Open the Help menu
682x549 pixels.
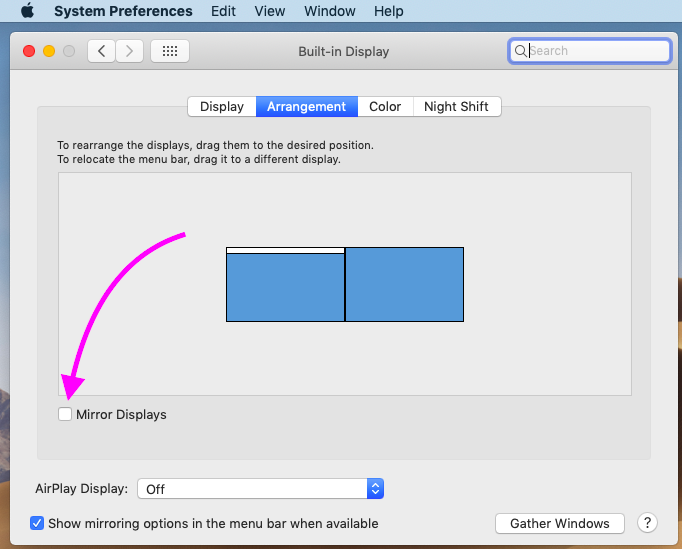pyautogui.click(x=388, y=11)
